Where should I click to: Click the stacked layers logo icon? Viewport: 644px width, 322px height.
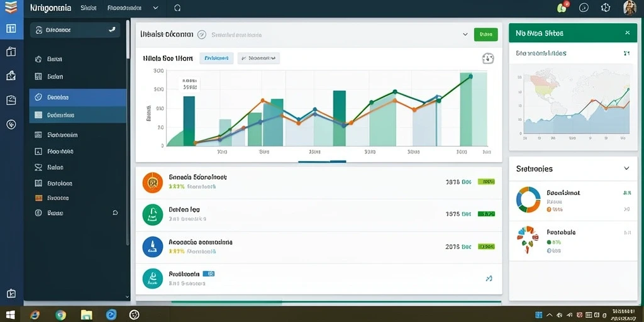[x=11, y=8]
